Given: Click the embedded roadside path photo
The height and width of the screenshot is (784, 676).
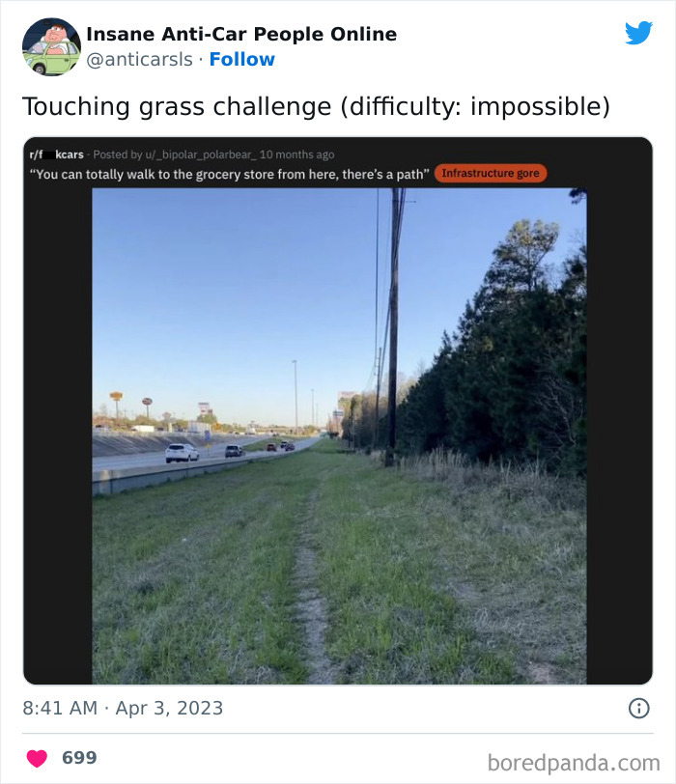Looking at the screenshot, I should 338,434.
